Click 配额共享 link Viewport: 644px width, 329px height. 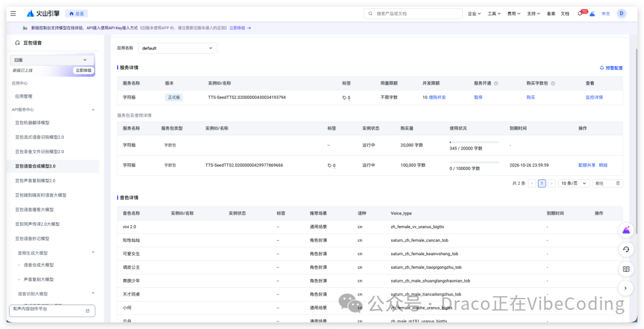click(587, 165)
